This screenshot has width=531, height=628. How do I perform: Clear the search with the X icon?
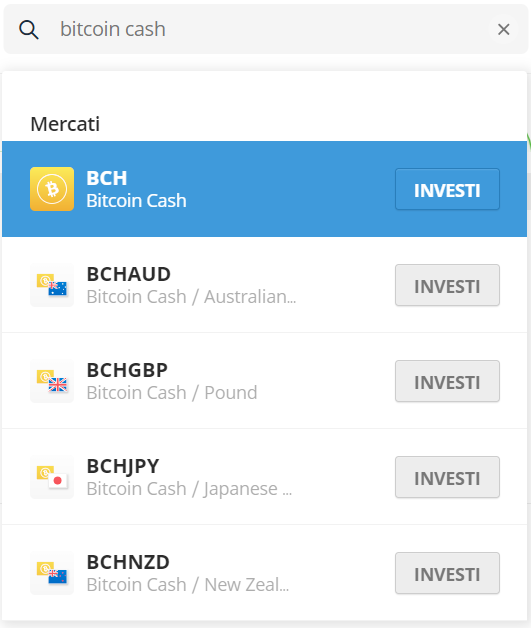tap(503, 29)
